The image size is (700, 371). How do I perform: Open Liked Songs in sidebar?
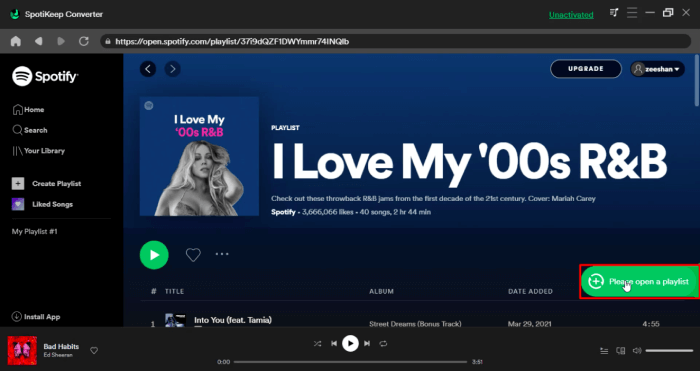click(42, 204)
